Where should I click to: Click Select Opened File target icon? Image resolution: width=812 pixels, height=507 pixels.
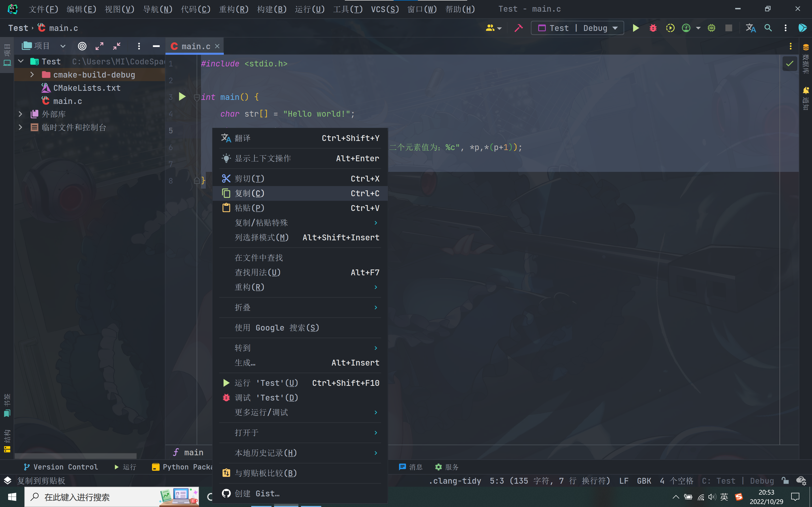[82, 46]
